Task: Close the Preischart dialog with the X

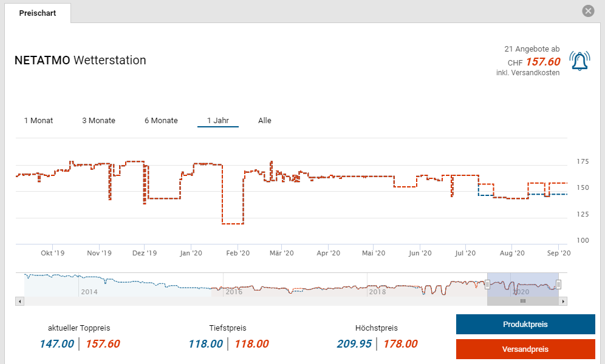Action: [x=587, y=11]
